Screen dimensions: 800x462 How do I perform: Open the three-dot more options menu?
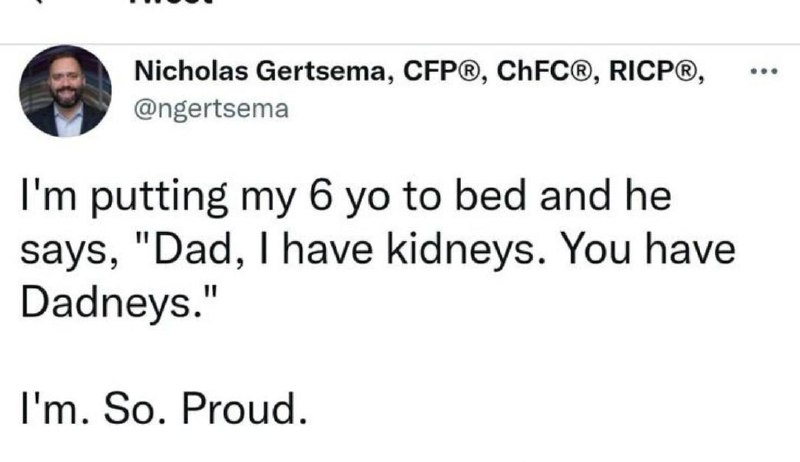[764, 71]
